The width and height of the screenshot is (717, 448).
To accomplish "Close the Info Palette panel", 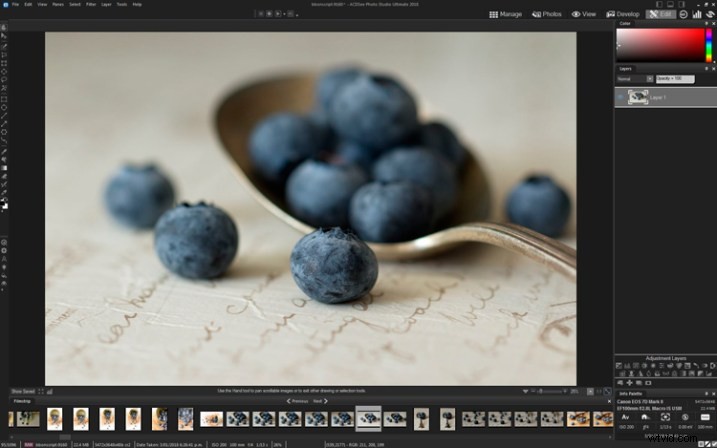I will pos(713,393).
